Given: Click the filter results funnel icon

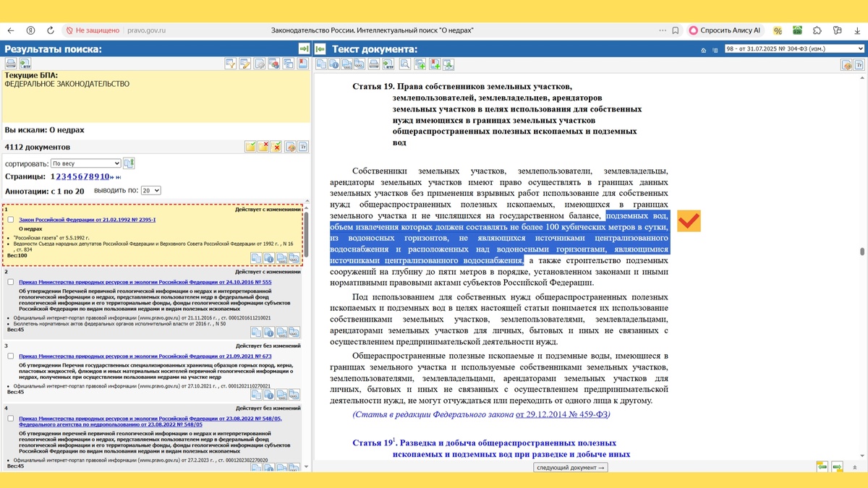Looking at the screenshot, I should (x=230, y=64).
